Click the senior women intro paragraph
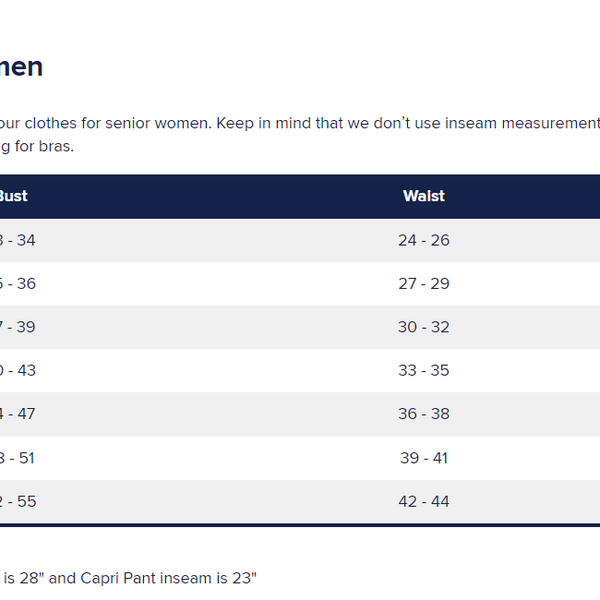The image size is (600, 600). coord(300,123)
